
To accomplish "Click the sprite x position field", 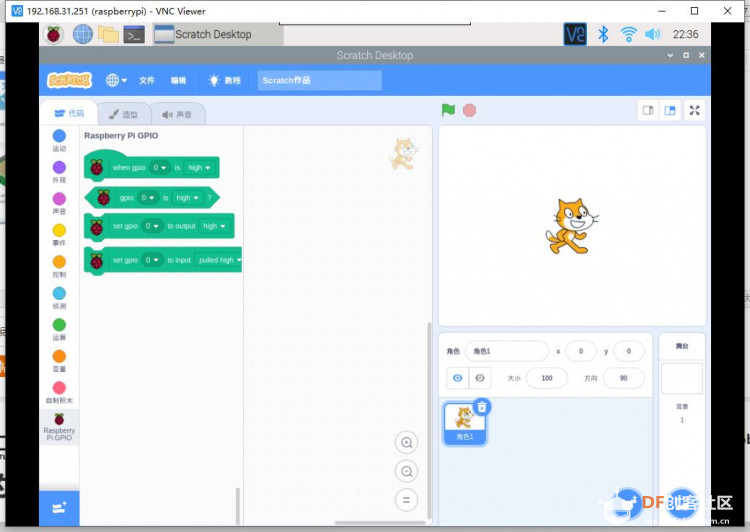I will point(581,351).
